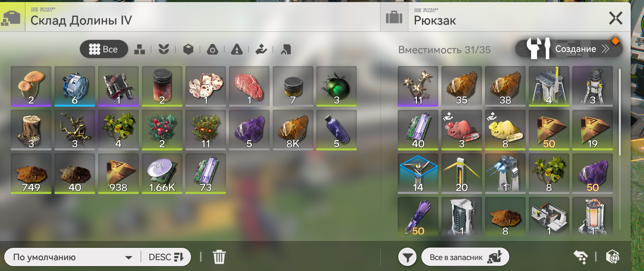Viewport: 644px width, 271px height.
Task: Select the hand-give consumables category filter
Action: (261, 49)
